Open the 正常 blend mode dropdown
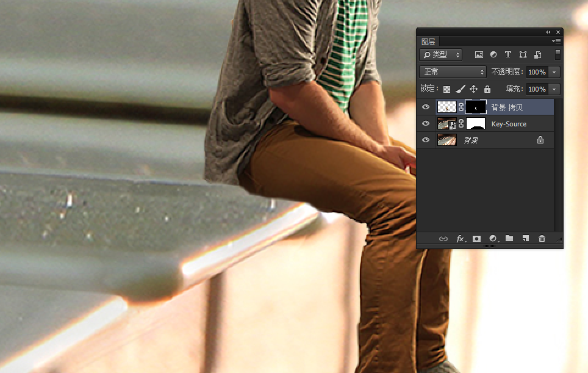Screen dimensions: 588x373 point(453,72)
